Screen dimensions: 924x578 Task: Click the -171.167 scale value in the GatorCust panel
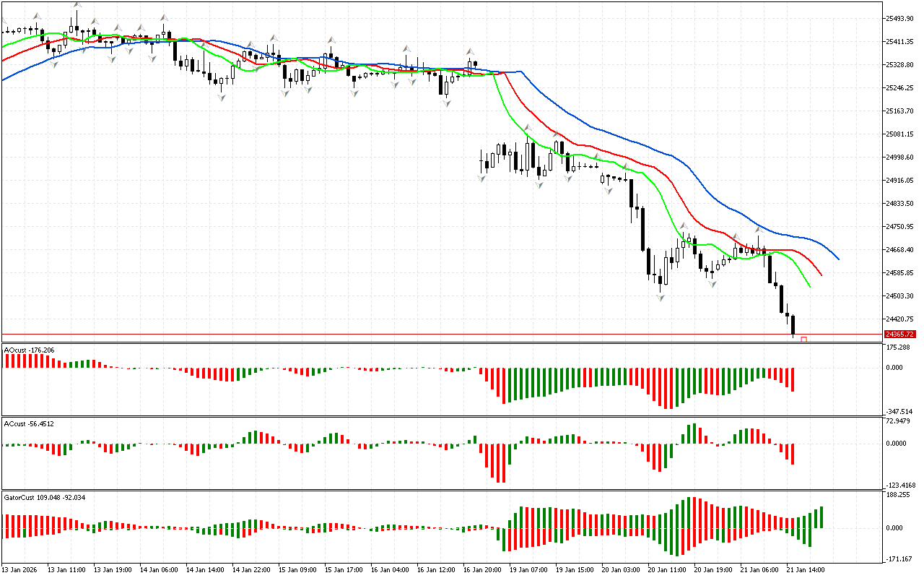click(x=899, y=559)
